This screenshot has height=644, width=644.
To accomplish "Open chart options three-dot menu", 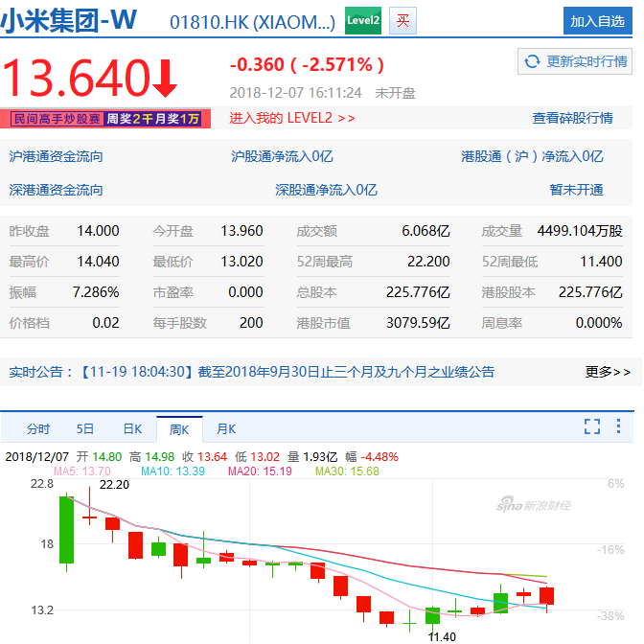I will pos(618,426).
